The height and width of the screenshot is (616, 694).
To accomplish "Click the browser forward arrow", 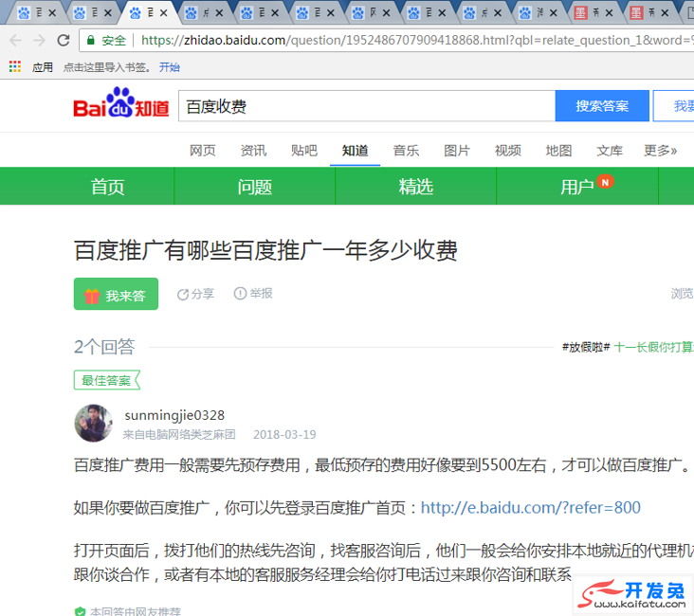I will 40,40.
